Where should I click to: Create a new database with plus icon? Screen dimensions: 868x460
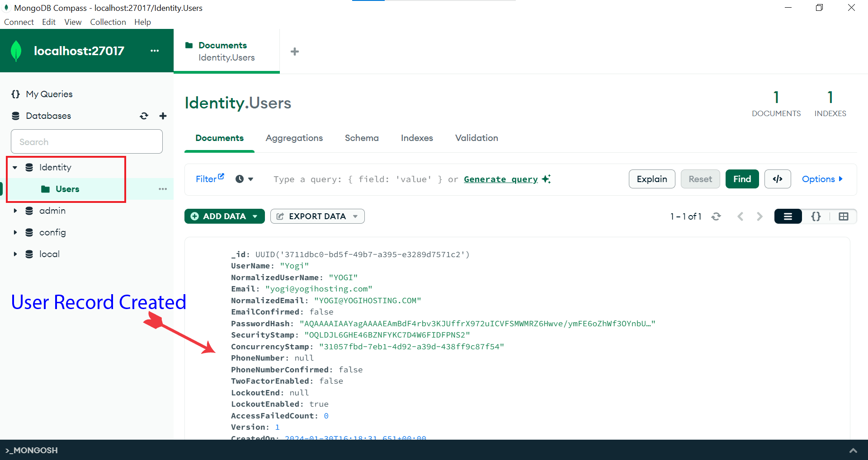click(x=163, y=116)
